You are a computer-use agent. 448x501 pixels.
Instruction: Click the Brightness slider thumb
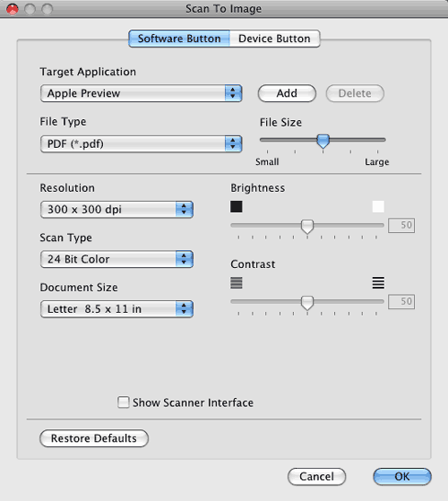pyautogui.click(x=307, y=226)
